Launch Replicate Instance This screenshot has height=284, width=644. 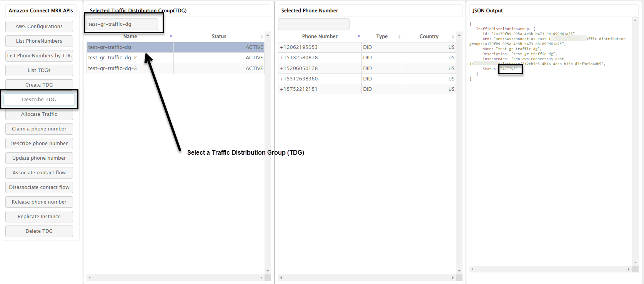coord(39,217)
